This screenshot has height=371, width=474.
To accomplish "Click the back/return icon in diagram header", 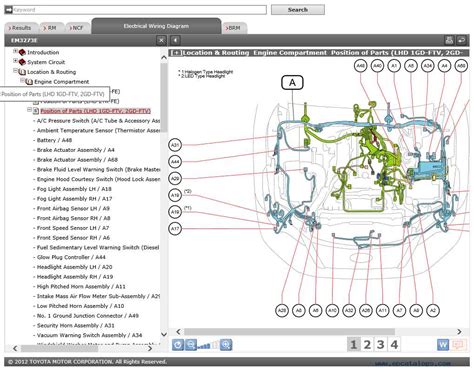I will pos(461,40).
